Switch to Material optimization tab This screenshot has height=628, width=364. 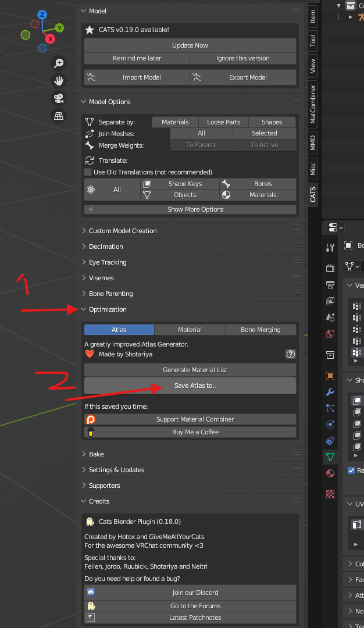tap(190, 330)
